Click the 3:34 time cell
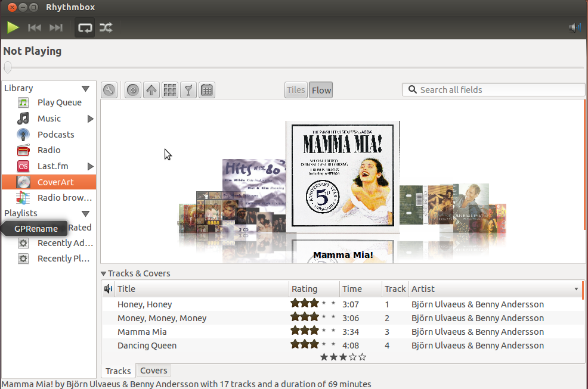 (x=351, y=332)
